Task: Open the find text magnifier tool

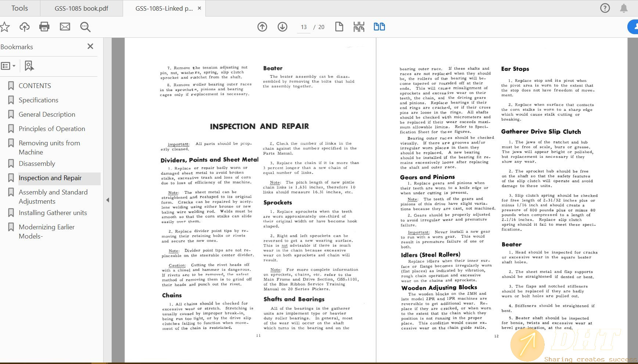Action: click(x=85, y=27)
